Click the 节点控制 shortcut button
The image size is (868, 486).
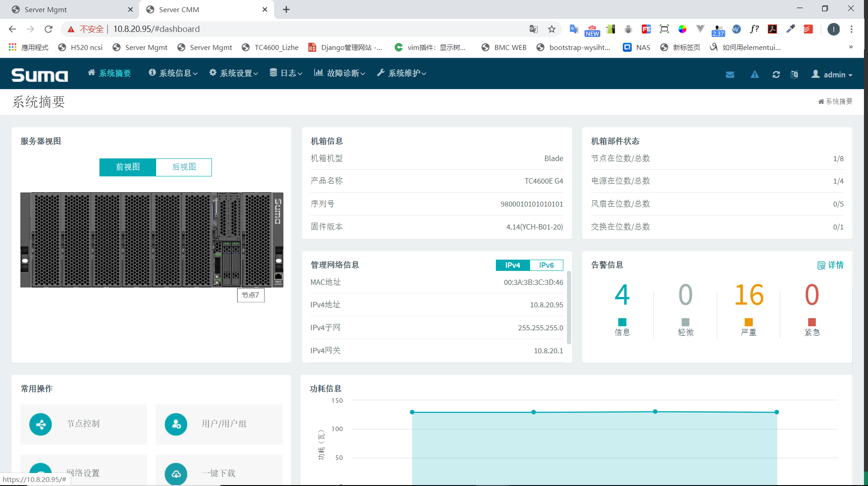coord(84,424)
